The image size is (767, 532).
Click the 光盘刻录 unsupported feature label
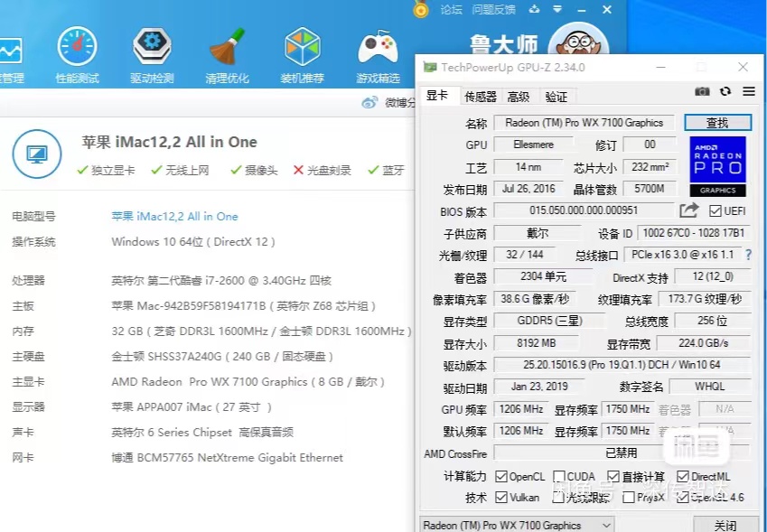329,170
